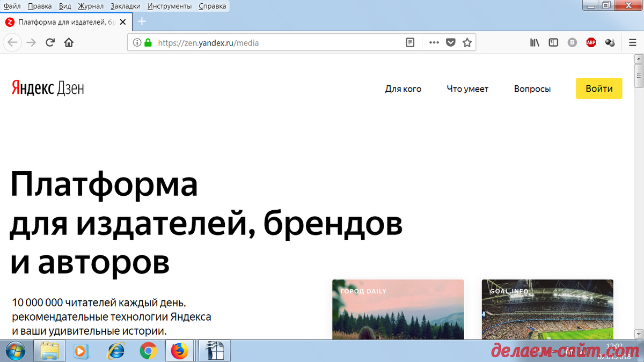The height and width of the screenshot is (362, 644).
Task: Show site information icon in address bar
Action: pos(136,43)
